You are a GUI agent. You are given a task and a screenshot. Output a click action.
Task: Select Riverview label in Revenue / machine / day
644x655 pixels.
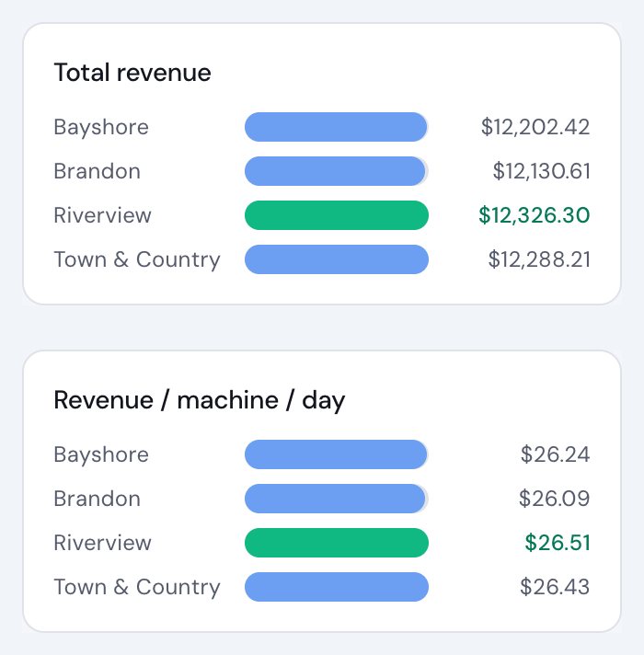coord(102,543)
